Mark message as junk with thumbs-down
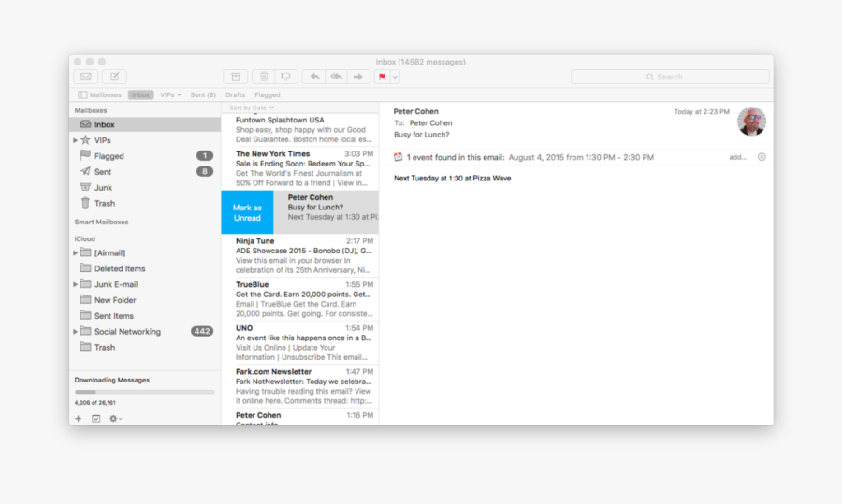The image size is (842, 504). click(285, 77)
